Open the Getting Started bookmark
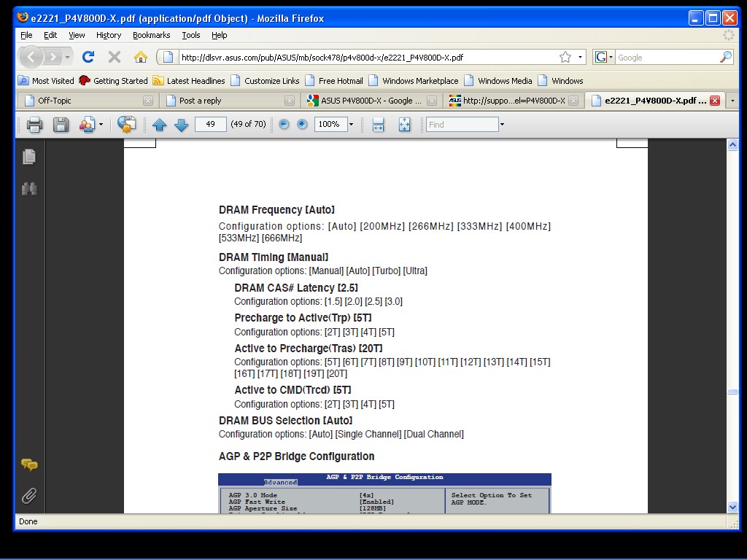 [x=113, y=80]
